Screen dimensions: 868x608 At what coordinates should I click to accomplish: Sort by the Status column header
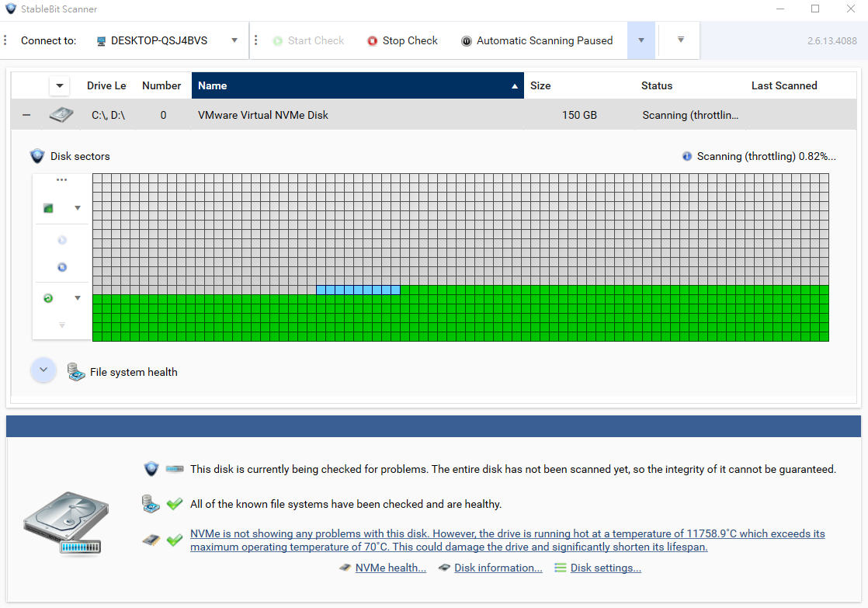(657, 86)
